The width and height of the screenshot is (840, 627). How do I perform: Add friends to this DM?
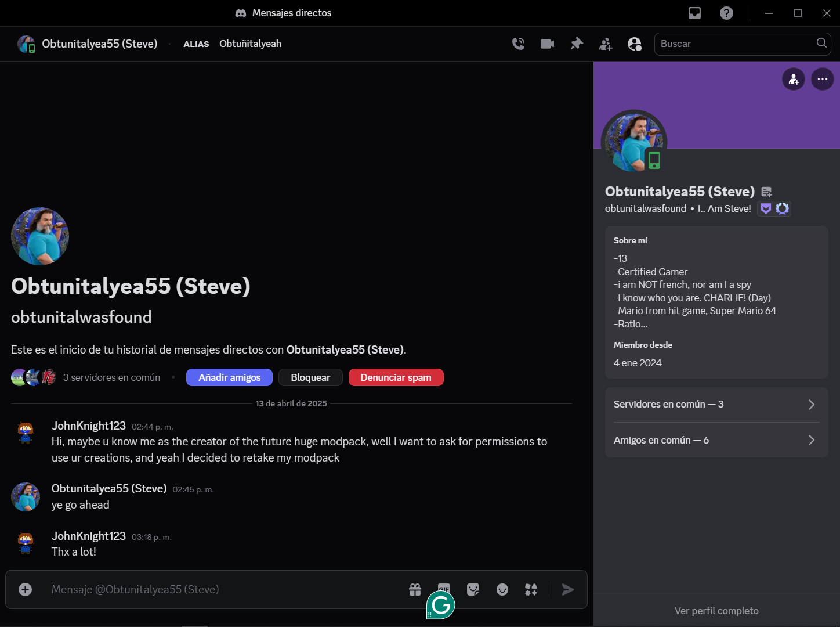coord(605,44)
